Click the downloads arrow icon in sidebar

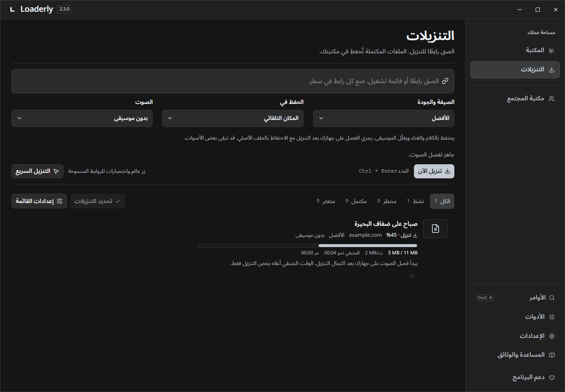coord(552,70)
